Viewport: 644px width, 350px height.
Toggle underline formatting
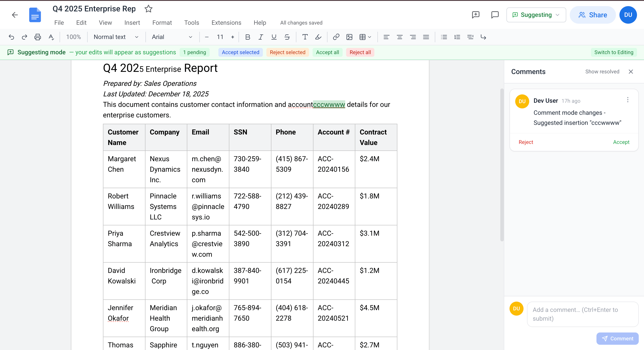coord(274,37)
